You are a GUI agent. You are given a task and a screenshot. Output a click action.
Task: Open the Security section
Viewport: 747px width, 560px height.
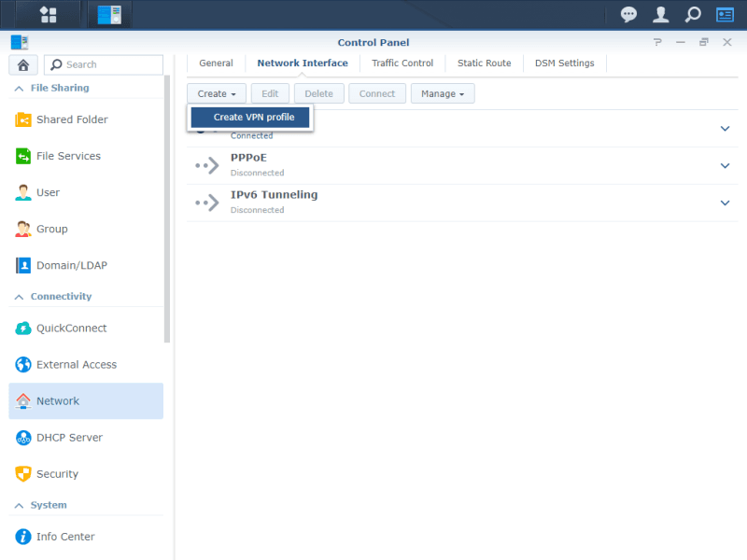pyautogui.click(x=57, y=474)
